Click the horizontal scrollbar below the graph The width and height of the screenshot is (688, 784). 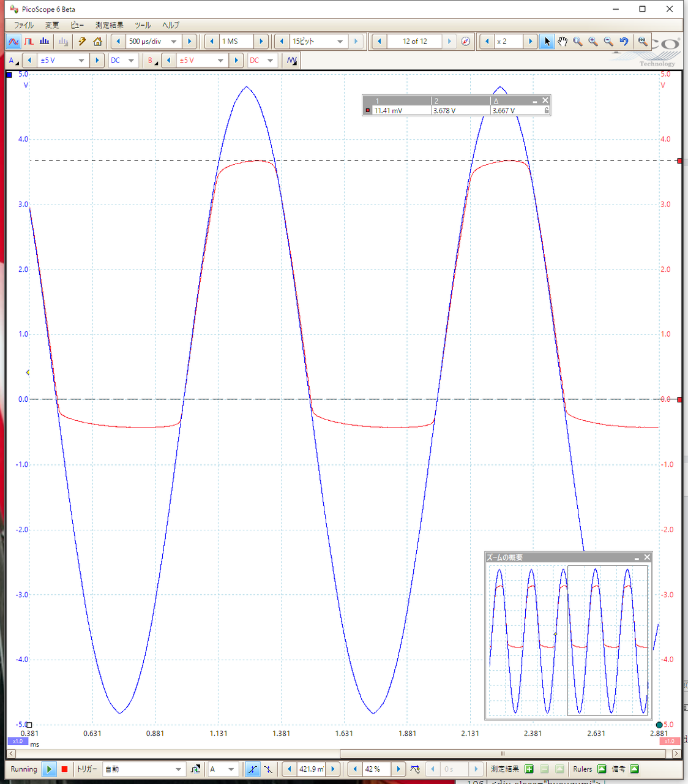click(502, 754)
